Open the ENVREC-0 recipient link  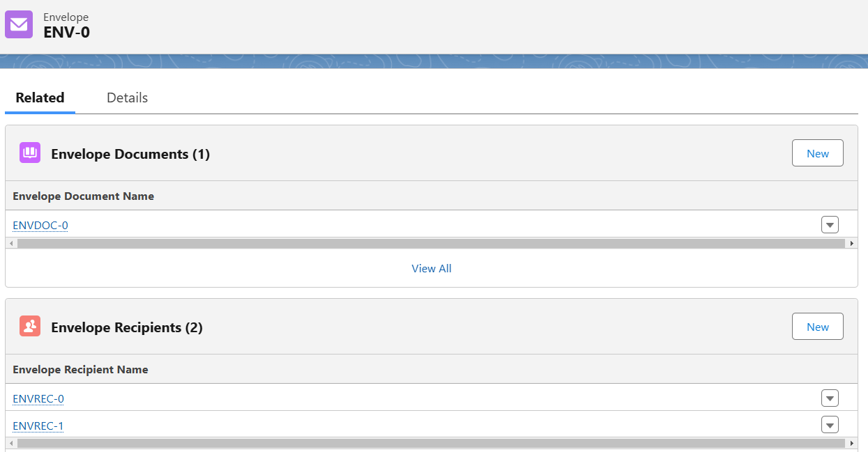pos(38,398)
